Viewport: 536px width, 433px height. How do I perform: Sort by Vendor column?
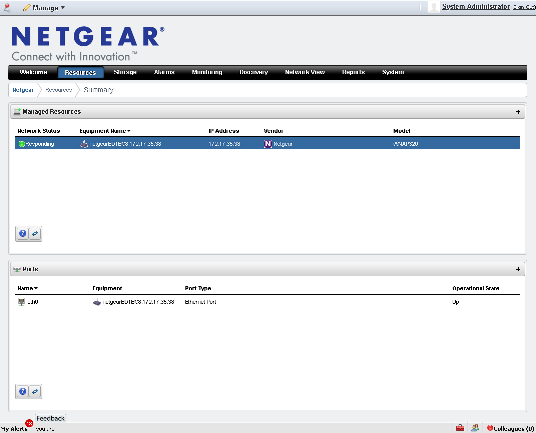273,131
